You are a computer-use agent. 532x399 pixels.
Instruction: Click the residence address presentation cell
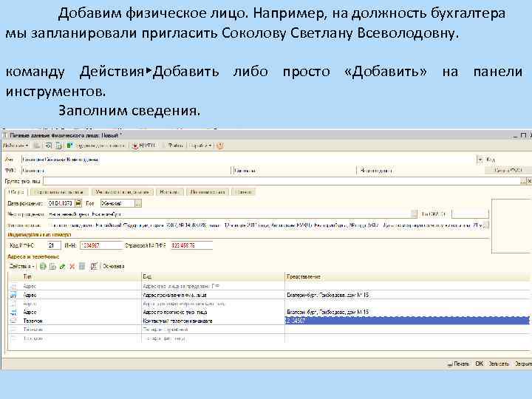407,295
